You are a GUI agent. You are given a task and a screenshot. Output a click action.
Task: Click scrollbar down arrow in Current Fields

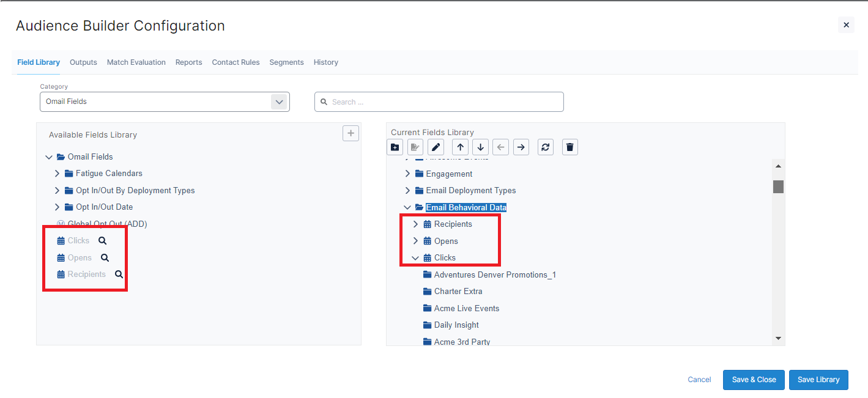(x=778, y=338)
